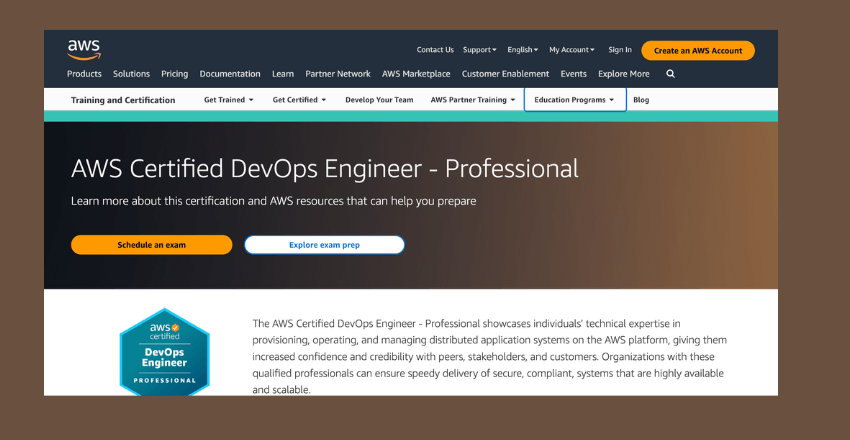Screen dimensions: 850x440
Task: Open the Get Trained dropdown
Action: pos(229,100)
